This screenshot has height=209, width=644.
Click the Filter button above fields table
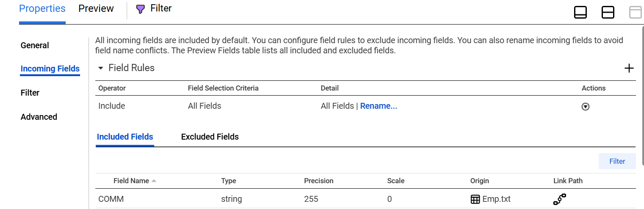point(617,161)
